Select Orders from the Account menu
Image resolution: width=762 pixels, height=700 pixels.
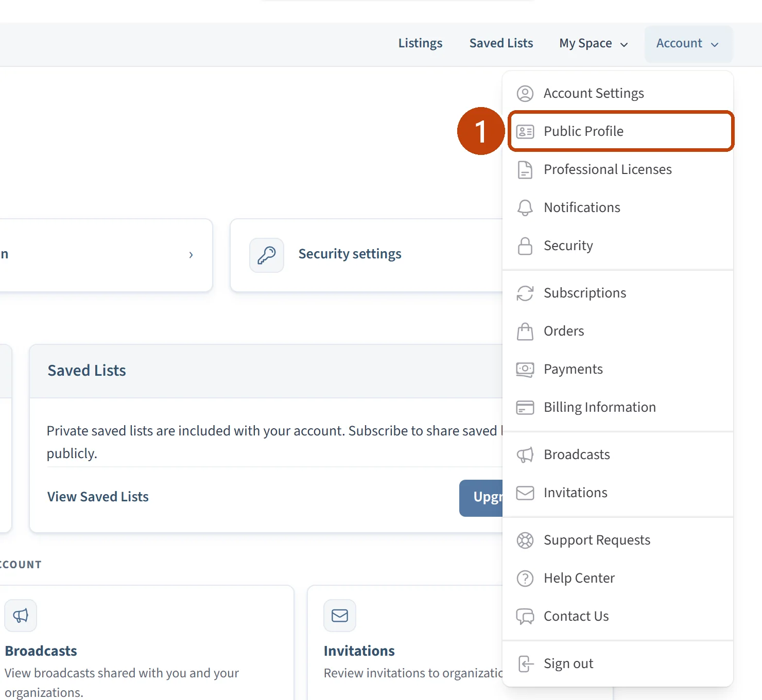click(x=618, y=331)
